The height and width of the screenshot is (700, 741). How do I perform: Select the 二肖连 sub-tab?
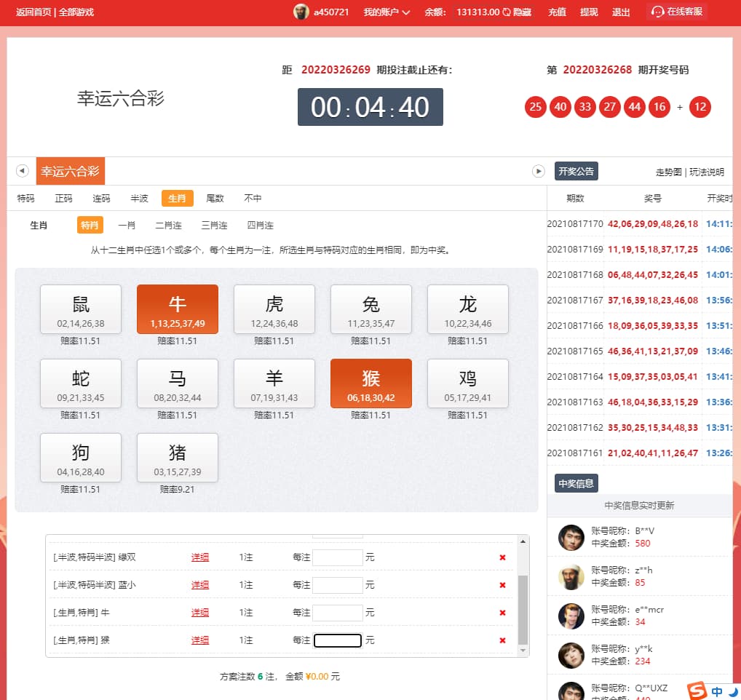[x=168, y=226]
